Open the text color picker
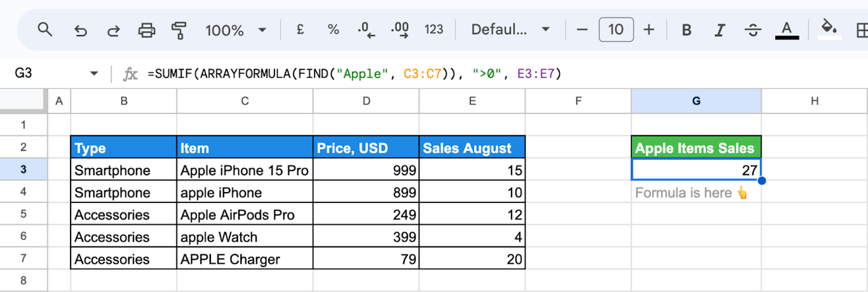868x292 pixels. [787, 30]
